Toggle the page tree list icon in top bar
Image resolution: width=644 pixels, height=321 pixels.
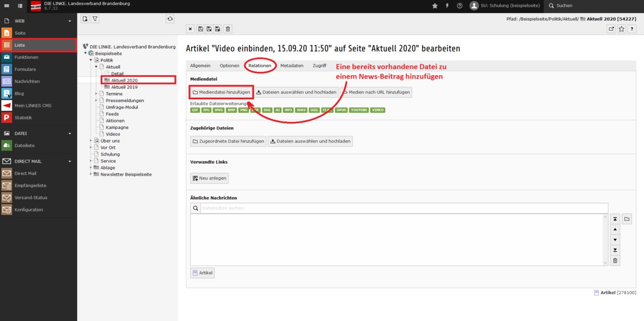[x=21, y=6]
